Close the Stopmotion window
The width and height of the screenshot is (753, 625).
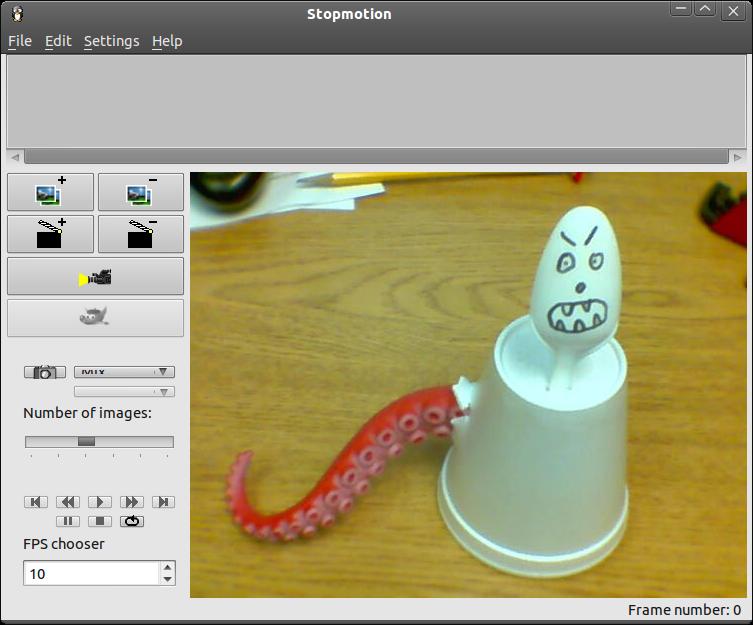[x=733, y=11]
